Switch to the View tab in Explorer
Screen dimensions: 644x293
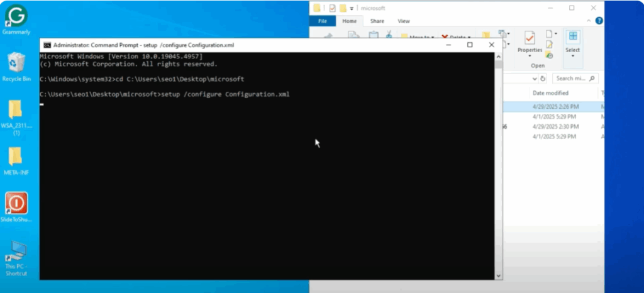[404, 21]
